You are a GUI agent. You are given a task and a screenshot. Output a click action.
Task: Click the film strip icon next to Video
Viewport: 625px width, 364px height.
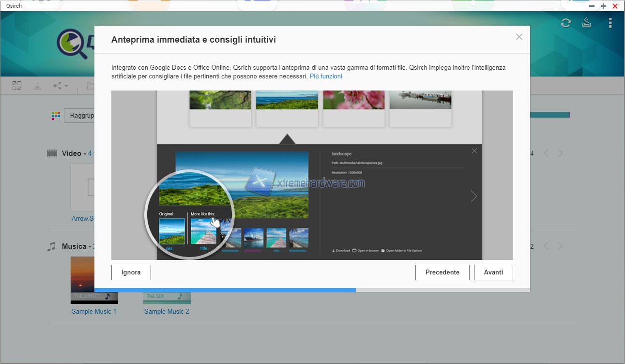[x=52, y=153]
